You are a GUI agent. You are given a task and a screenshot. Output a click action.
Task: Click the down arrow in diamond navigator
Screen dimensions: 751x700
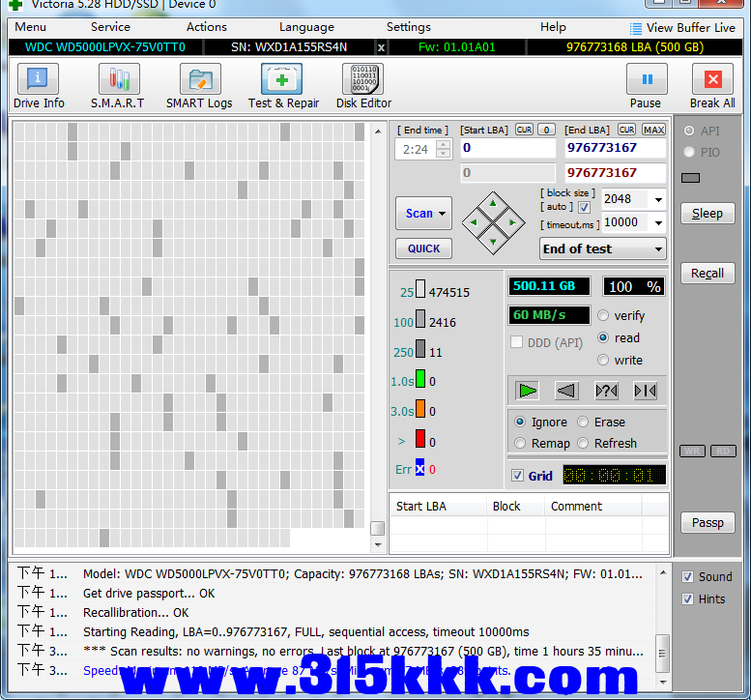tap(493, 242)
